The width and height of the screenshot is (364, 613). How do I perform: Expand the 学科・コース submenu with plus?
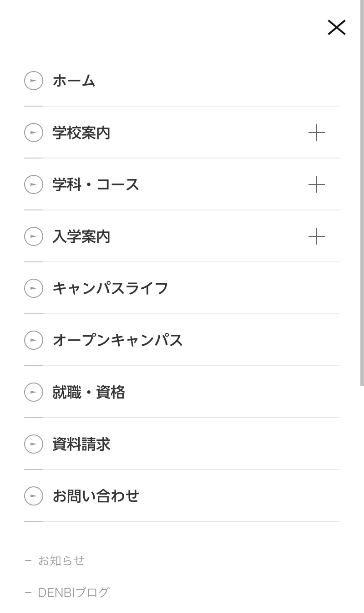point(316,184)
